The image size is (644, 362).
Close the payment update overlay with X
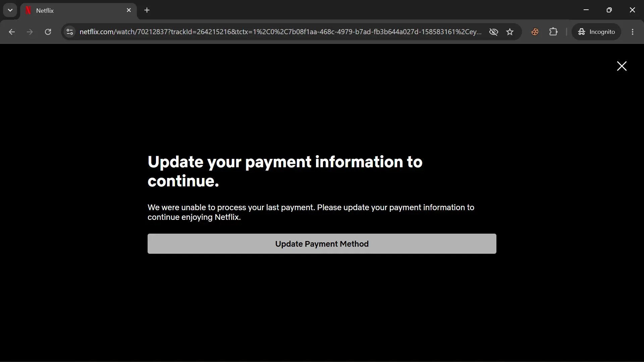click(x=622, y=66)
